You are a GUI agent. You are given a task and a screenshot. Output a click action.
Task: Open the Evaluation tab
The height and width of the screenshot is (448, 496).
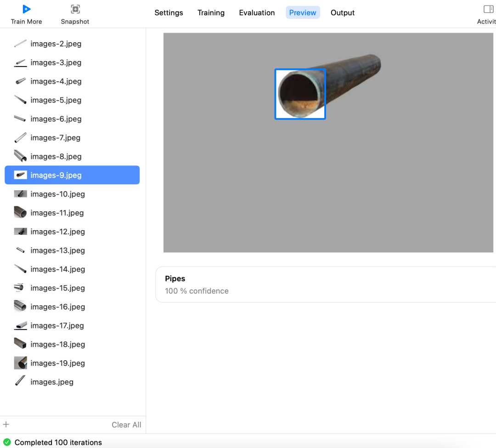(x=257, y=13)
